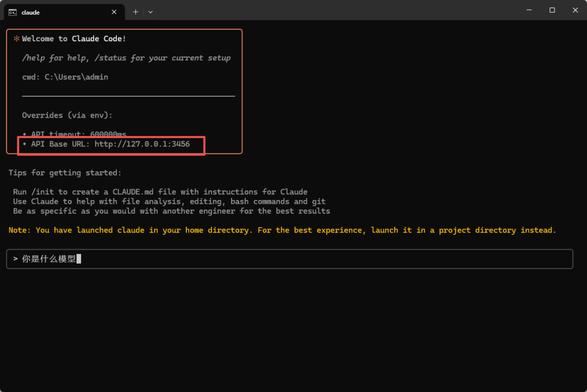587x392 pixels.
Task: Click the 'Overrides (via env):' label
Action: point(67,115)
